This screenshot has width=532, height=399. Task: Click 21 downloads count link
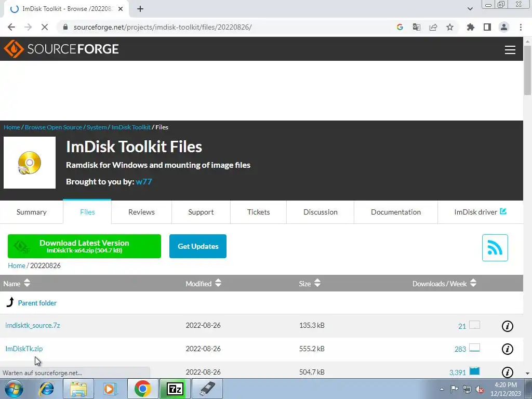tap(462, 326)
